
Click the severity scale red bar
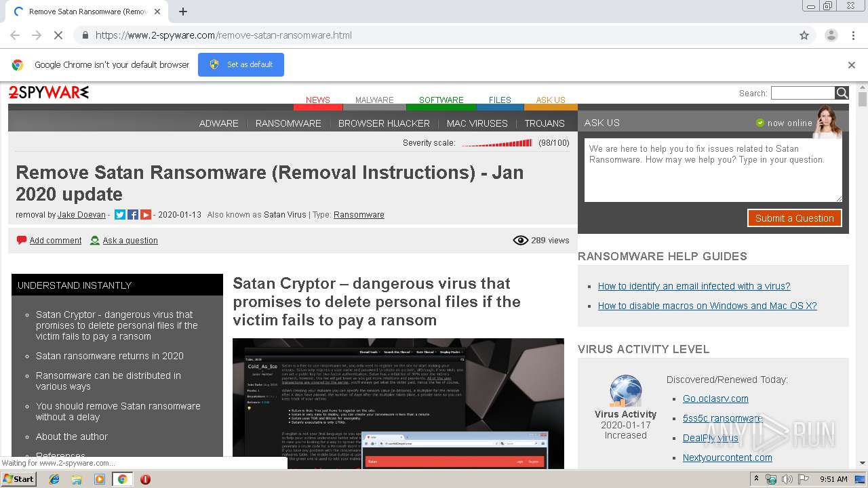[497, 143]
